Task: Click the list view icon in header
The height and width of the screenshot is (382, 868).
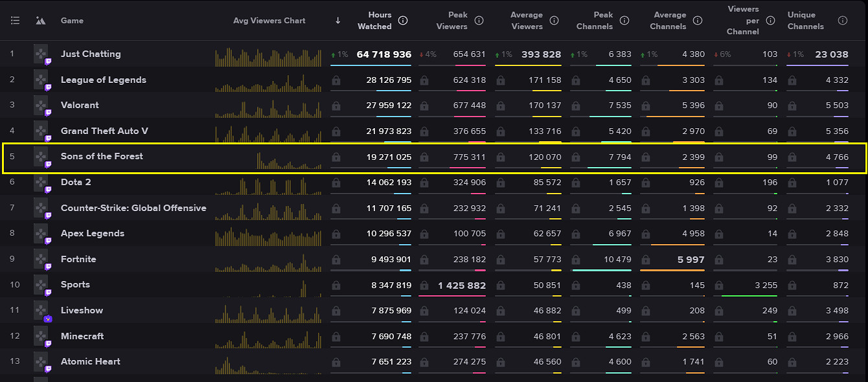Action: 15,21
